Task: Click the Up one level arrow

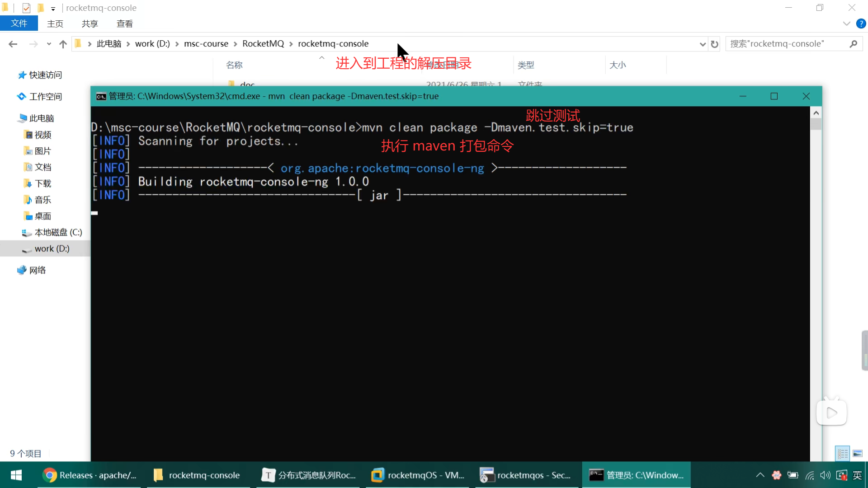Action: pos(63,44)
